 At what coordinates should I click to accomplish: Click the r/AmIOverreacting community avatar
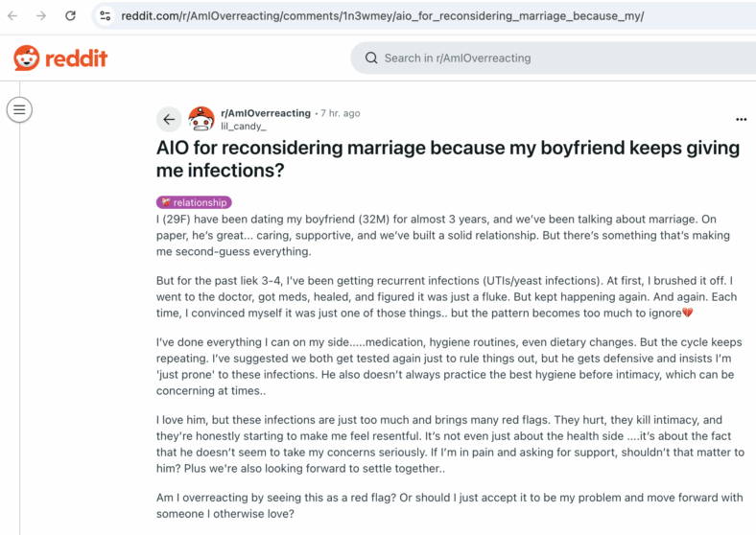tap(201, 119)
